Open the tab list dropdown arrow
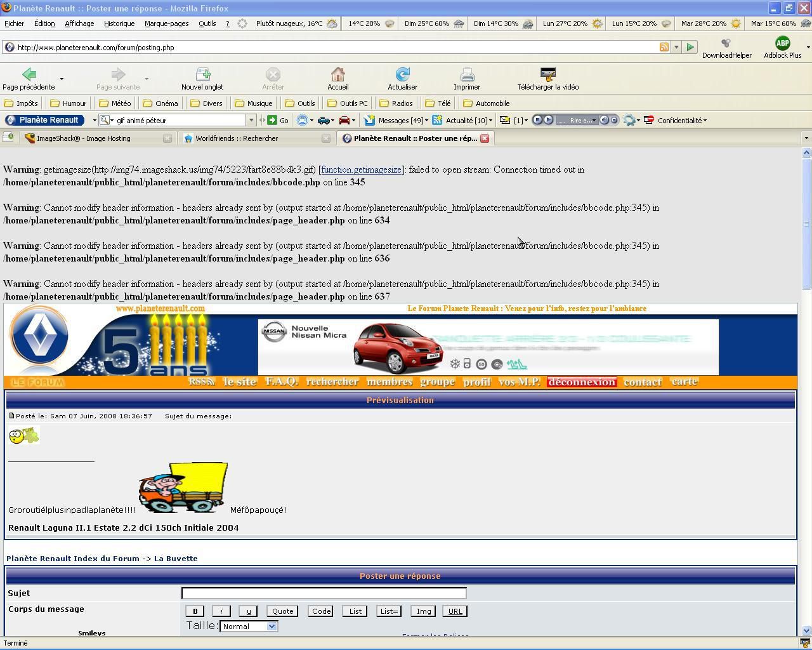The height and width of the screenshot is (650, 812). pos(806,138)
